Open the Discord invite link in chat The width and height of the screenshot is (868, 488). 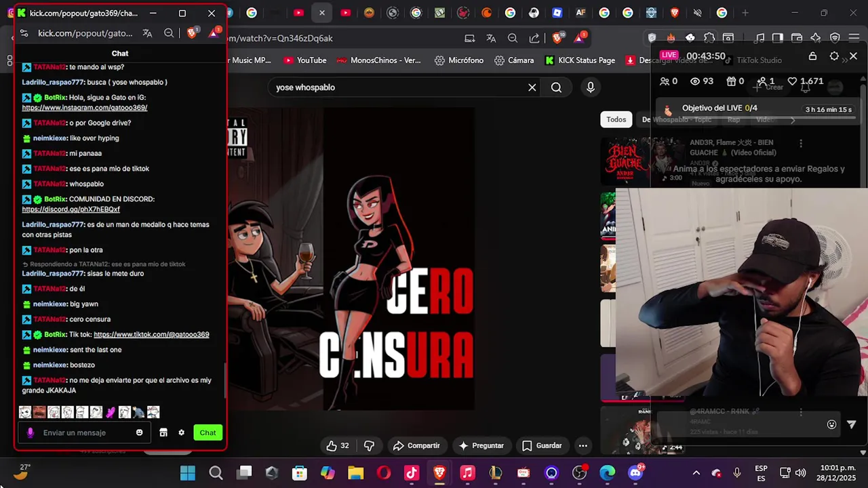click(x=71, y=209)
